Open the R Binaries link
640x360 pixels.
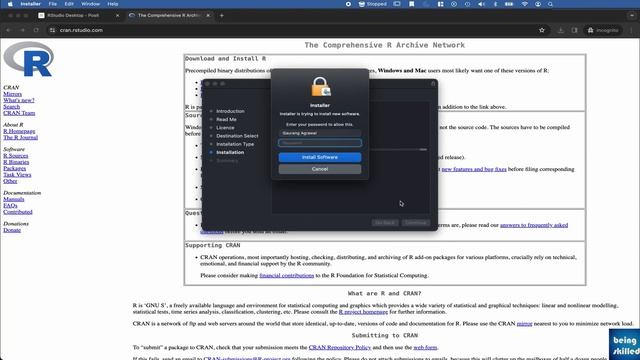click(16, 162)
